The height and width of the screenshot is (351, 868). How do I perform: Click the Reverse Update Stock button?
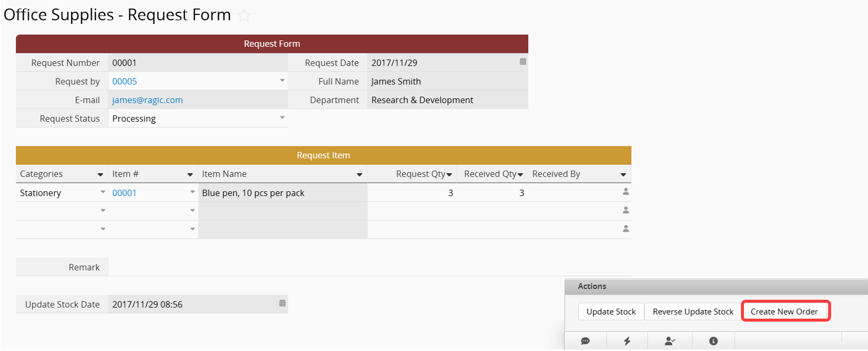(693, 312)
